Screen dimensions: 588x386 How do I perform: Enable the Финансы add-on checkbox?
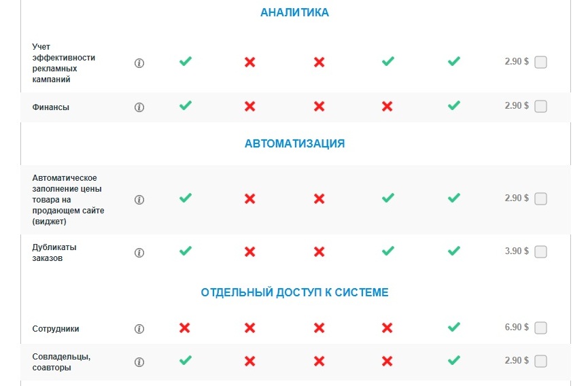click(x=540, y=106)
